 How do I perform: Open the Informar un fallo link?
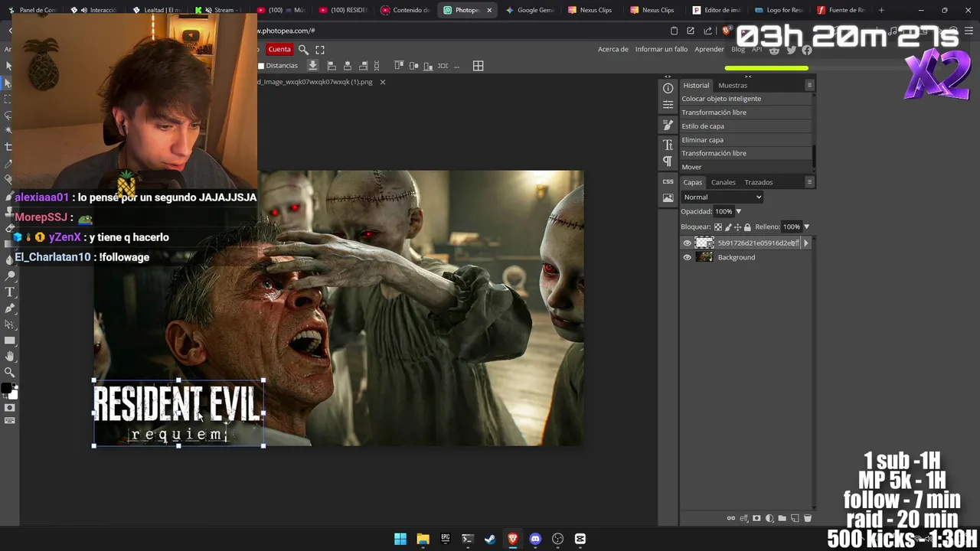tap(661, 50)
